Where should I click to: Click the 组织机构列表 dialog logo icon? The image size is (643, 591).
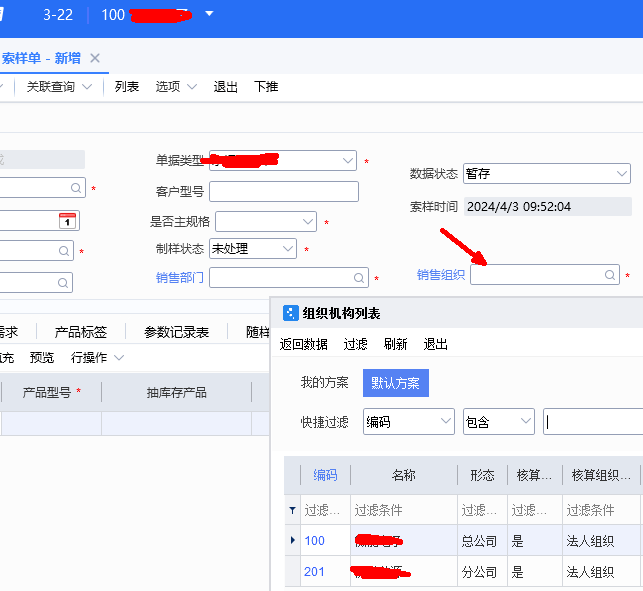click(x=291, y=313)
